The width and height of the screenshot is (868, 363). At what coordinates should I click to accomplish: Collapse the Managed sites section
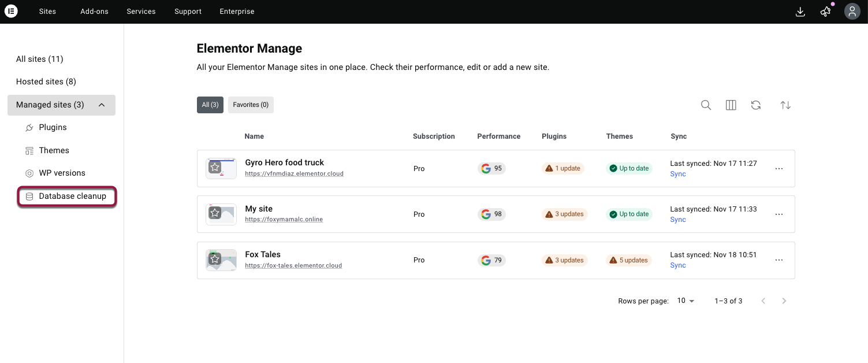102,105
